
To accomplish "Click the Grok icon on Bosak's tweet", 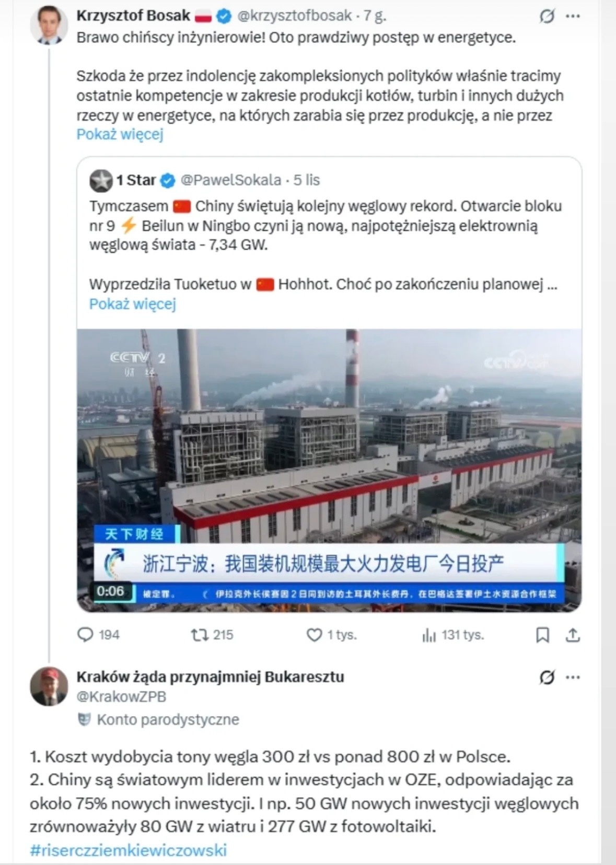I will tap(547, 17).
